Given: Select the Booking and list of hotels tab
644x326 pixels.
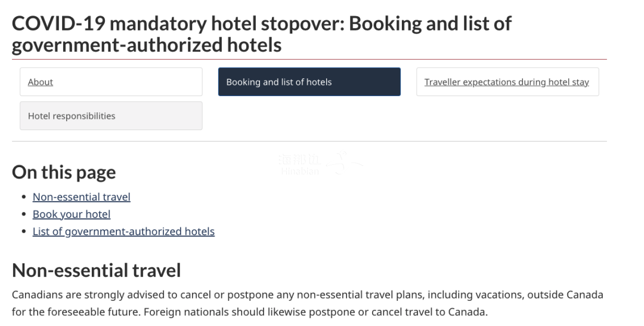Looking at the screenshot, I should click(309, 82).
